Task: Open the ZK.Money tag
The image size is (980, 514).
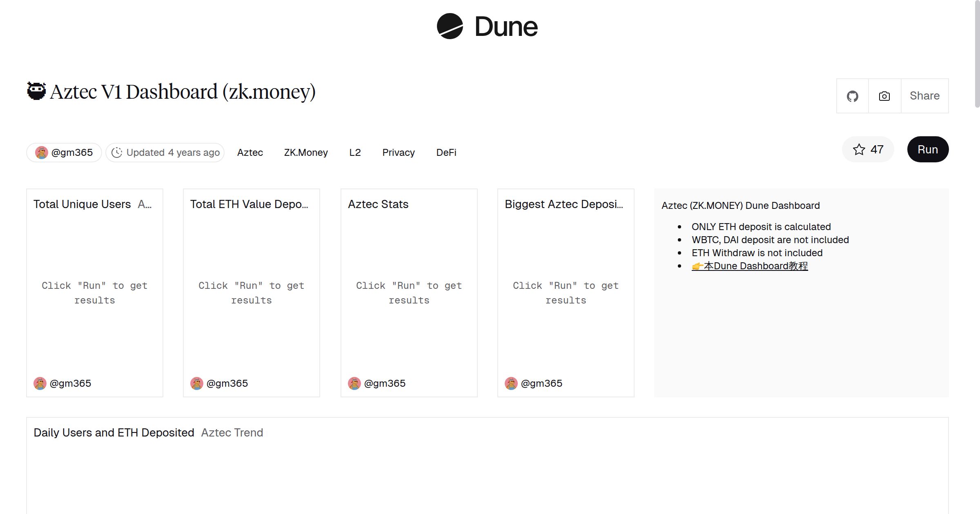Action: (305, 152)
